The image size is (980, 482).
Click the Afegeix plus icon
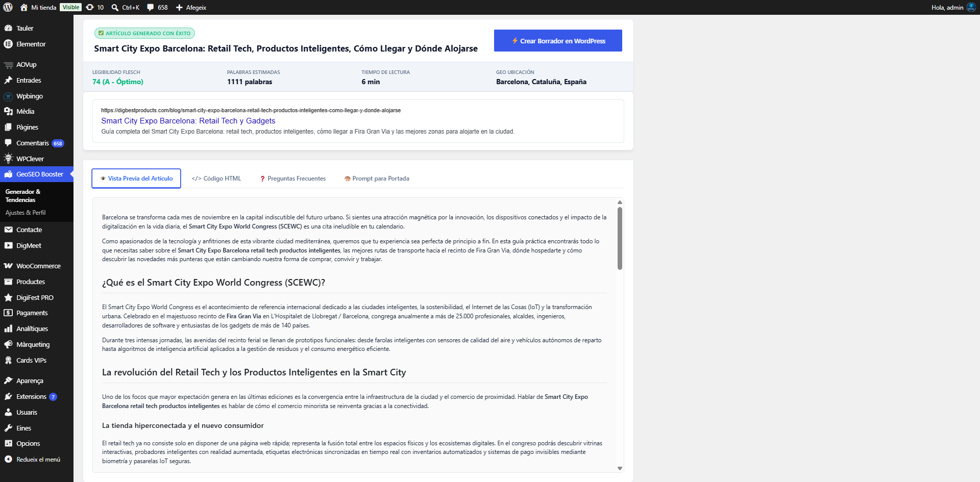(179, 7)
